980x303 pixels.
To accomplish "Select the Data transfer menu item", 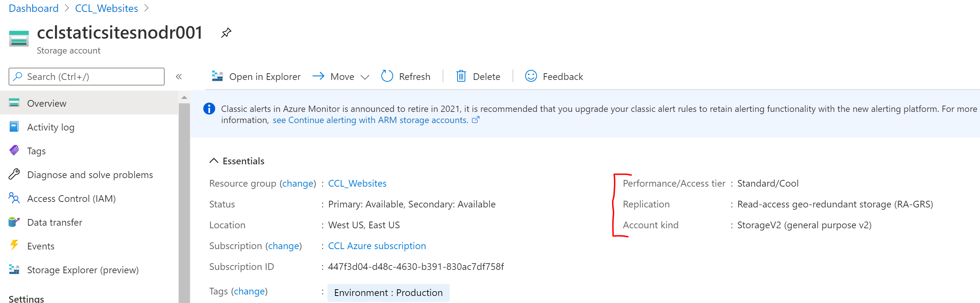I will coord(54,222).
